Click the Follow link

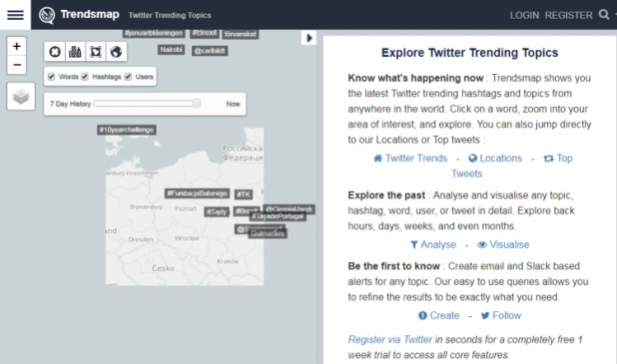(501, 315)
